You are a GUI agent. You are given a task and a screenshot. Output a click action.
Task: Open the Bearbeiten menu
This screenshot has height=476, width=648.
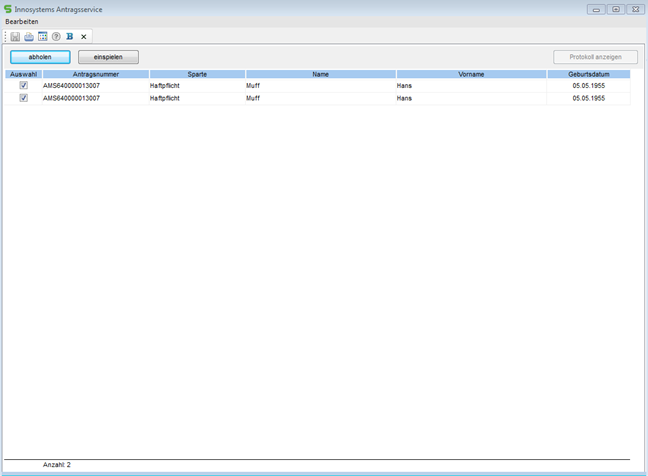[22, 21]
